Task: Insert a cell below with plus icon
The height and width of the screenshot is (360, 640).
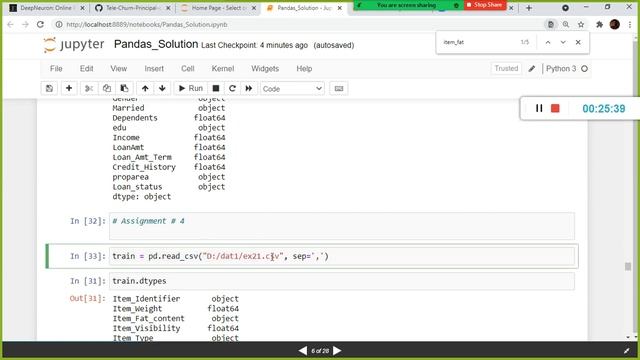Action: [x=69, y=88]
